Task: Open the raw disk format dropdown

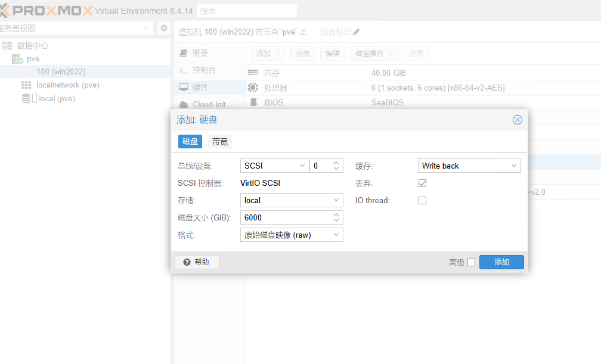Action: (x=292, y=235)
